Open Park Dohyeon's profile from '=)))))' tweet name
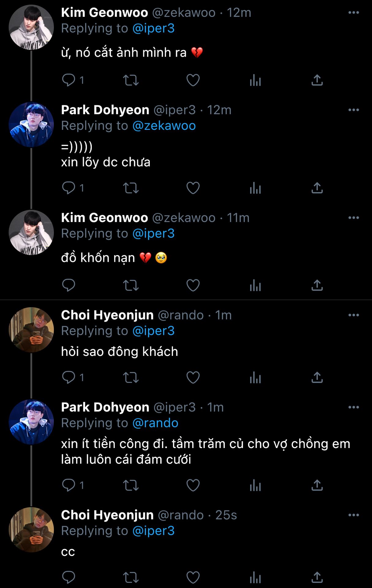This screenshot has width=372, height=588. coord(105,110)
